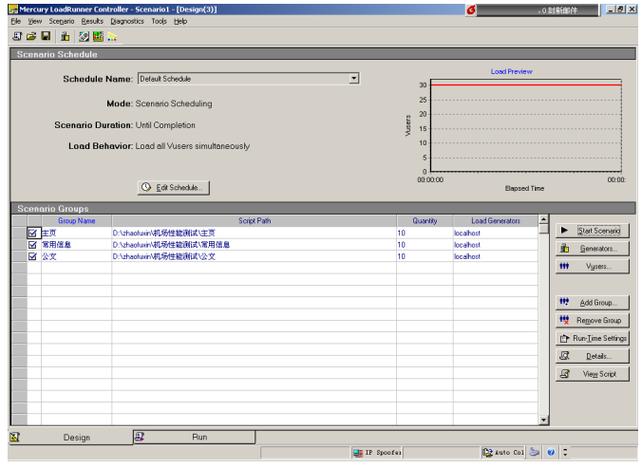Click the Save Scenario floppy disk icon

pos(46,36)
